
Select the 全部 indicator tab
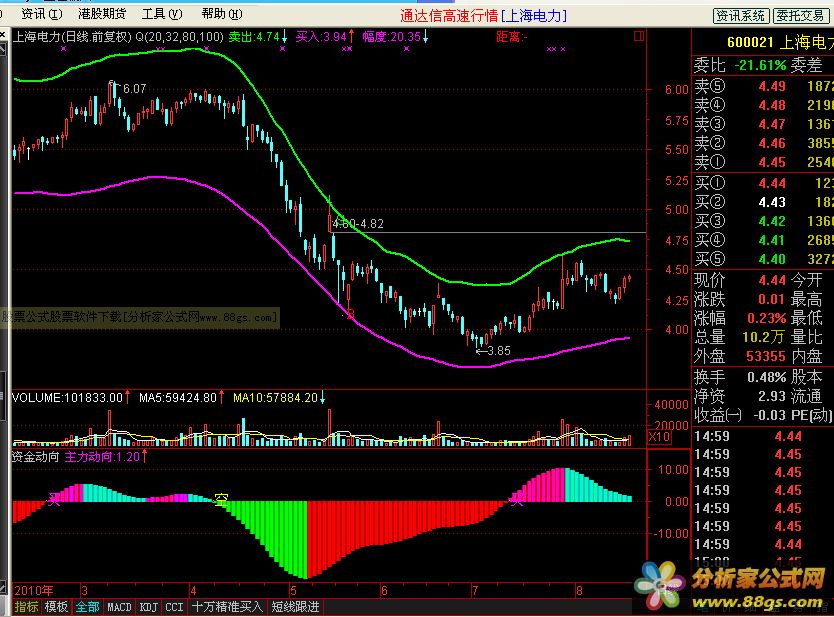point(87,606)
